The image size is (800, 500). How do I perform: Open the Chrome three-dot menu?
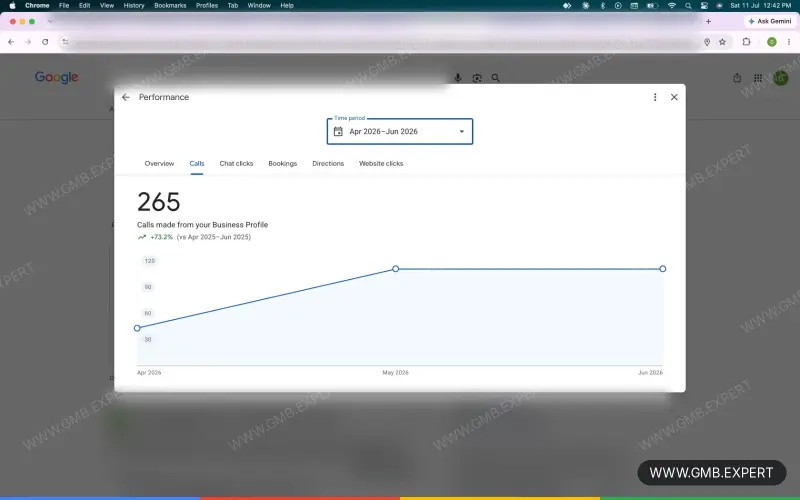789,42
